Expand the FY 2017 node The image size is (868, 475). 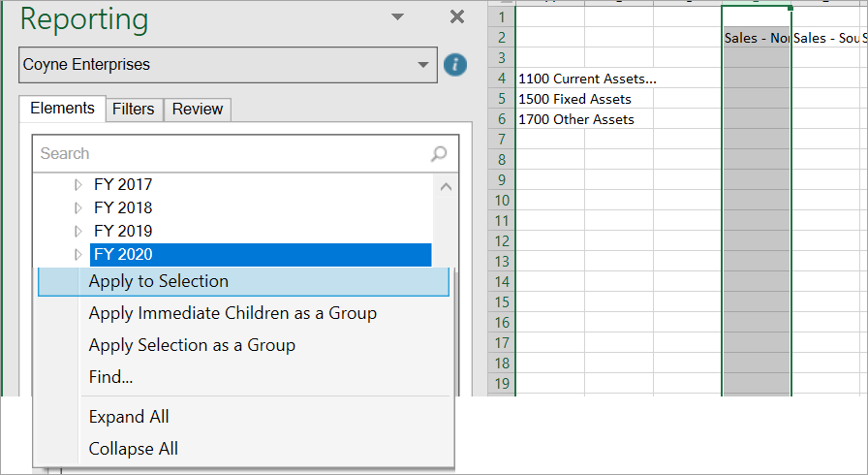pyautogui.click(x=78, y=184)
